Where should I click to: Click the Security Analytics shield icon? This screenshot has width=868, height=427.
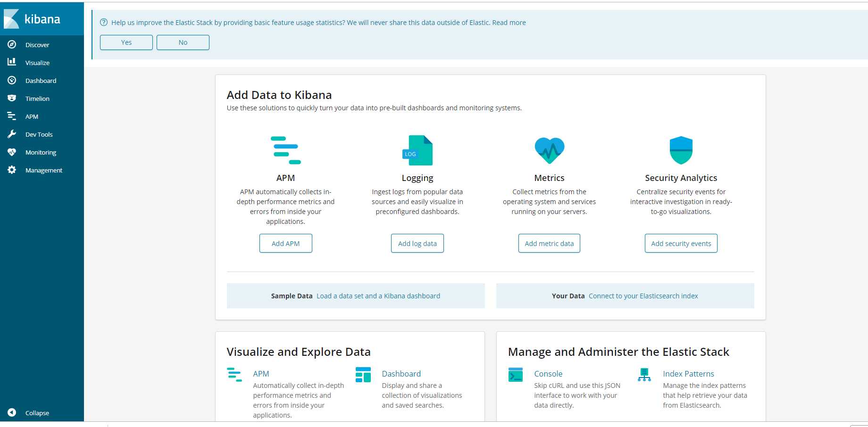(x=681, y=150)
